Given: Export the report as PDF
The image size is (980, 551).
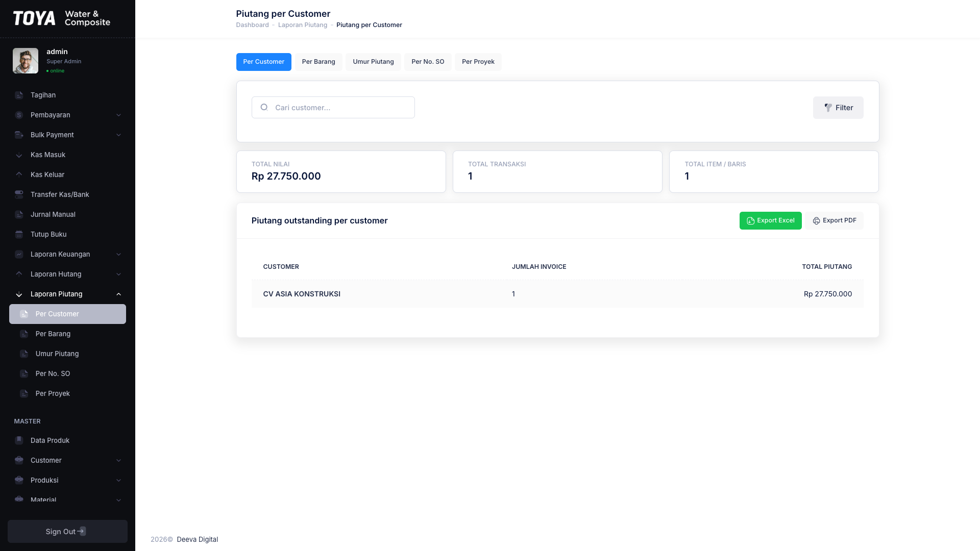Looking at the screenshot, I should (834, 220).
